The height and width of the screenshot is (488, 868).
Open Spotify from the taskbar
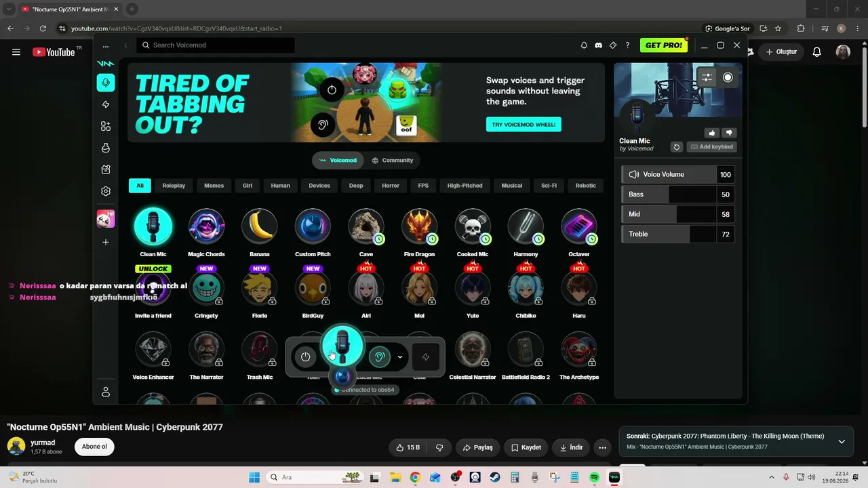pyautogui.click(x=595, y=477)
